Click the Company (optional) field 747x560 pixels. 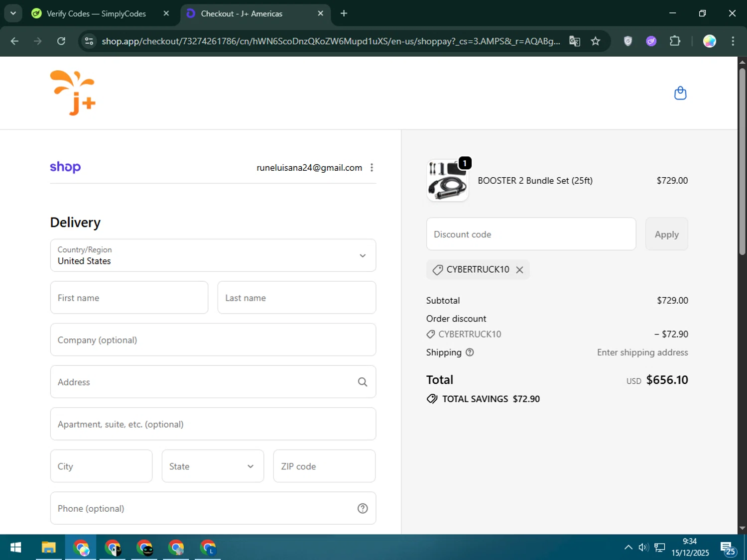[213, 340]
